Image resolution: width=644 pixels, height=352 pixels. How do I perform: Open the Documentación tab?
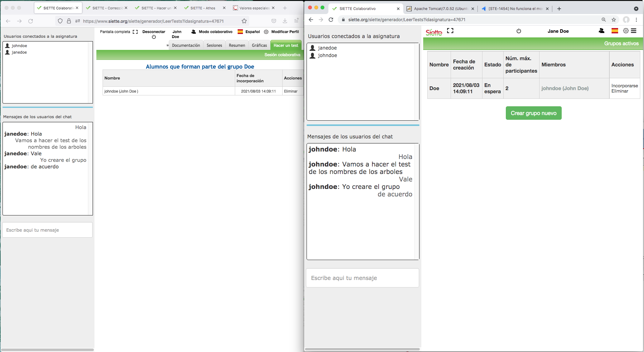point(186,45)
